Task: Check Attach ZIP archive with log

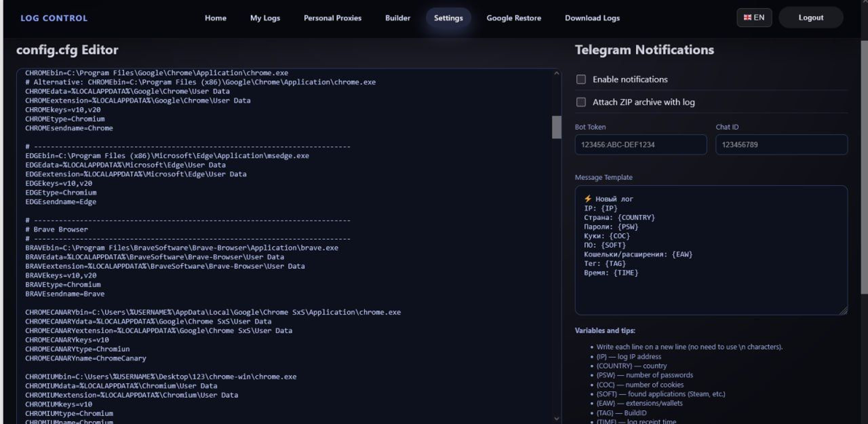Action: tap(581, 102)
